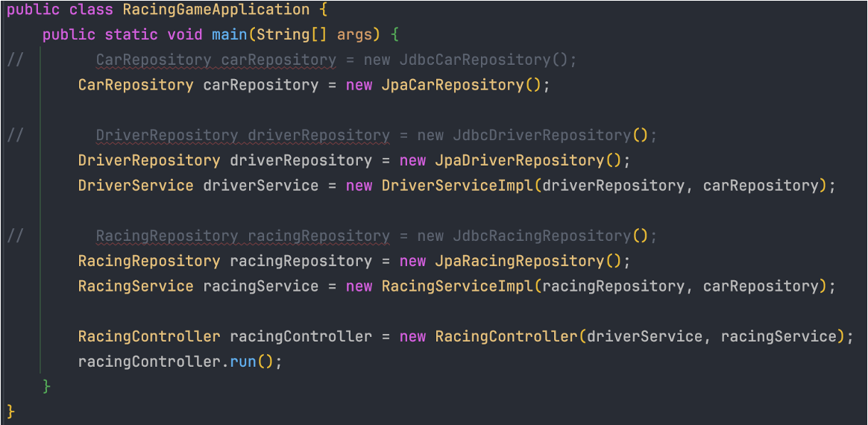Click 'driverService' argument inside RacingController constructor
868x425 pixels.
(x=644, y=336)
